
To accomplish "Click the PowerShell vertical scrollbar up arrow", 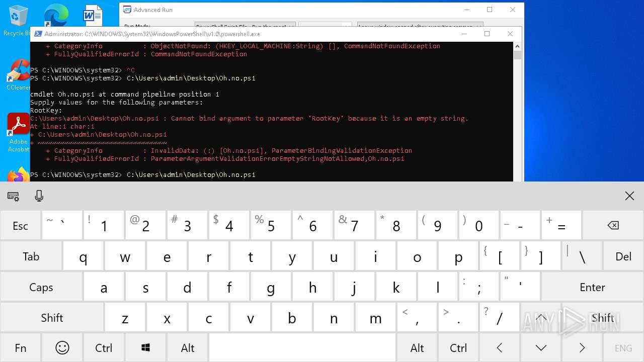I will pos(517,46).
